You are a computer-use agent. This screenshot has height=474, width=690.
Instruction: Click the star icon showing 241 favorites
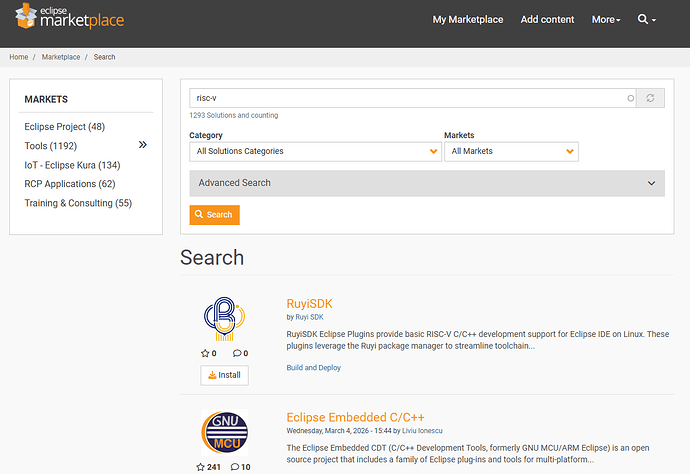tap(200, 467)
